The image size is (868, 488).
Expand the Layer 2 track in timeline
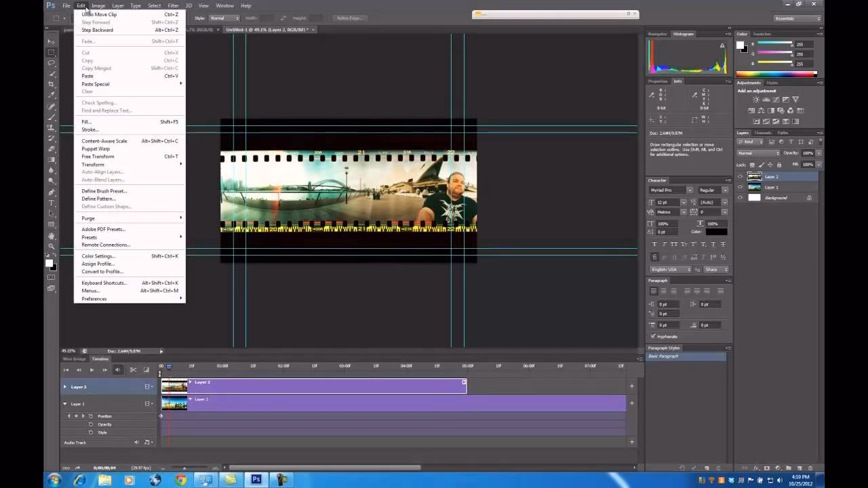[x=64, y=386]
